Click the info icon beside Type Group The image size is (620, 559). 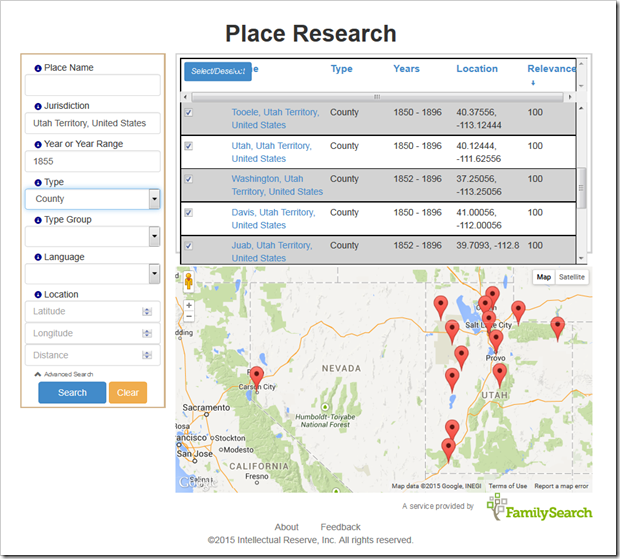(x=38, y=220)
